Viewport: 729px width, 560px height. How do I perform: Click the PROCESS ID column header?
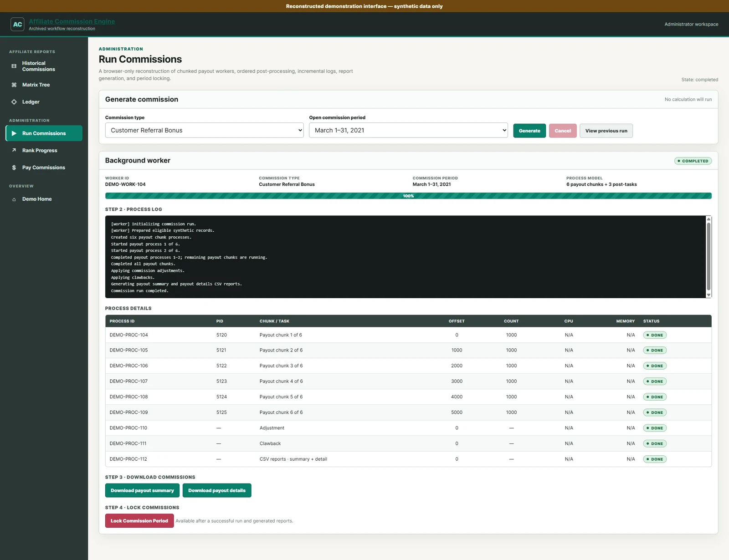pos(122,321)
